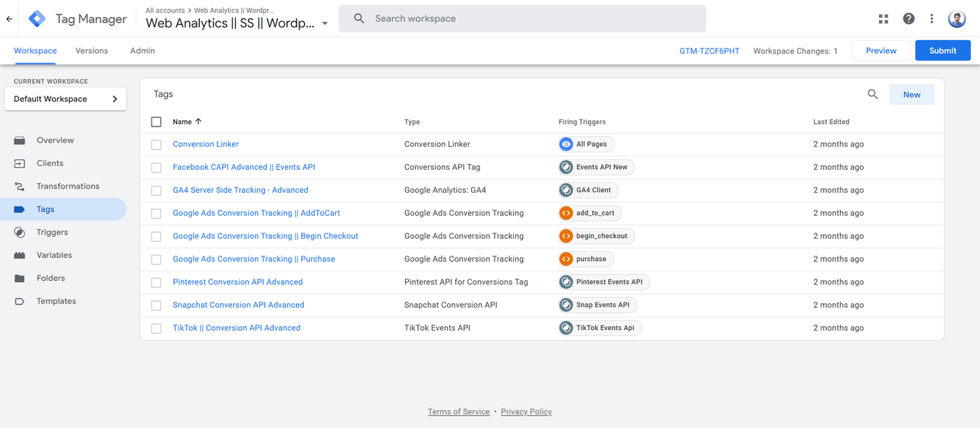Click the Search workspace input field
The image size is (980, 428).
[522, 18]
